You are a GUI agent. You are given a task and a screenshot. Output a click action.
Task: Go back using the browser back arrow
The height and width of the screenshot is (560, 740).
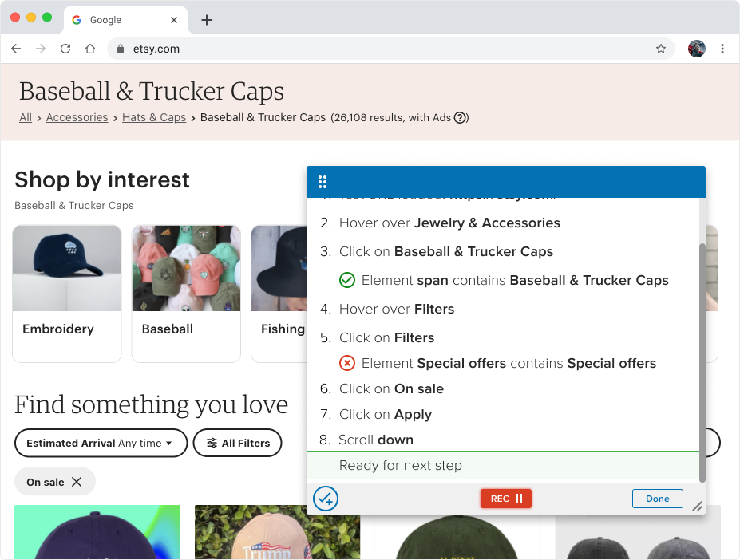tap(16, 49)
